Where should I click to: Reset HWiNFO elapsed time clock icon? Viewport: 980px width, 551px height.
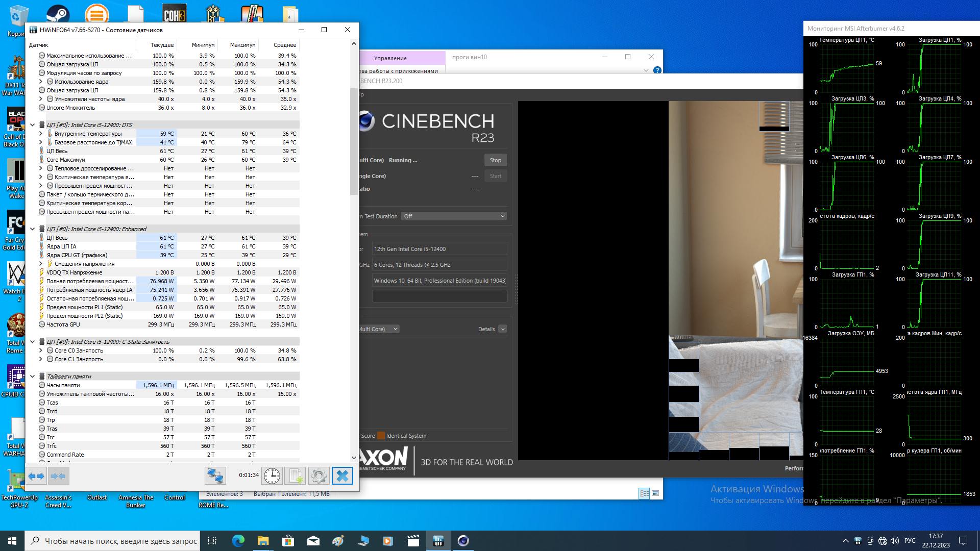(x=272, y=476)
